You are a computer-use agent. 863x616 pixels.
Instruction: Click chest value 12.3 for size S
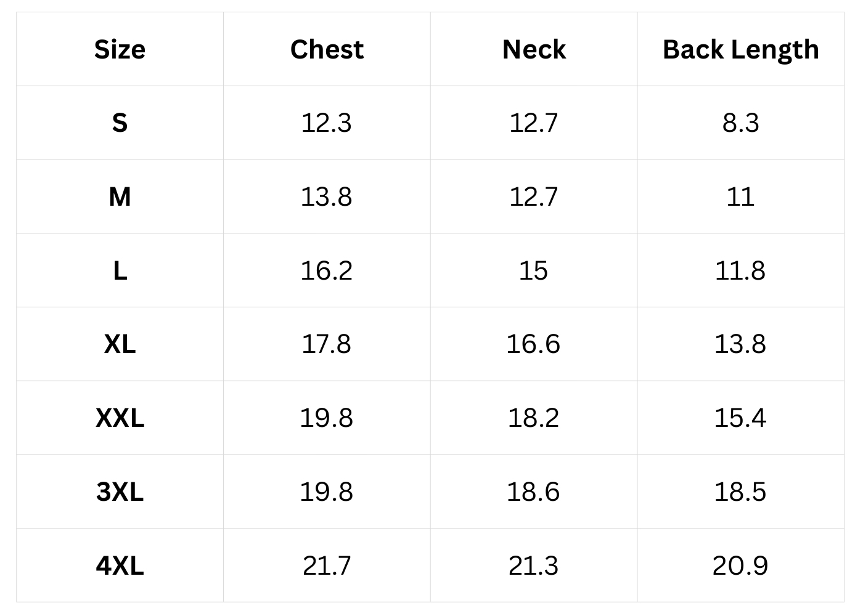pyautogui.click(x=327, y=123)
